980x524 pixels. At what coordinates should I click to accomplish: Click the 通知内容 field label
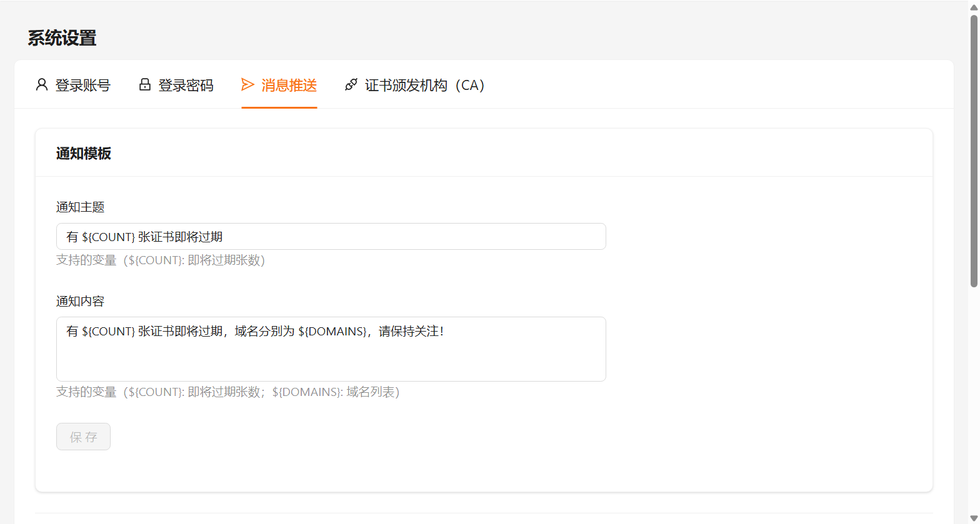pos(80,302)
